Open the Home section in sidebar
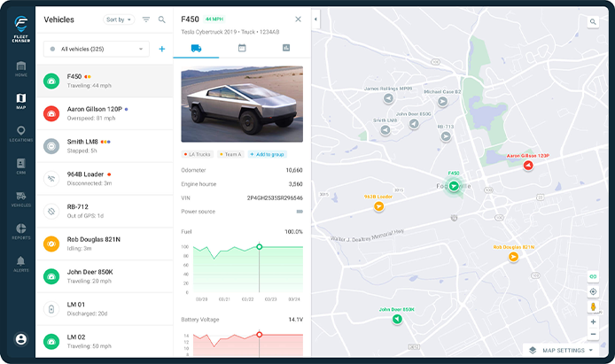 20,68
